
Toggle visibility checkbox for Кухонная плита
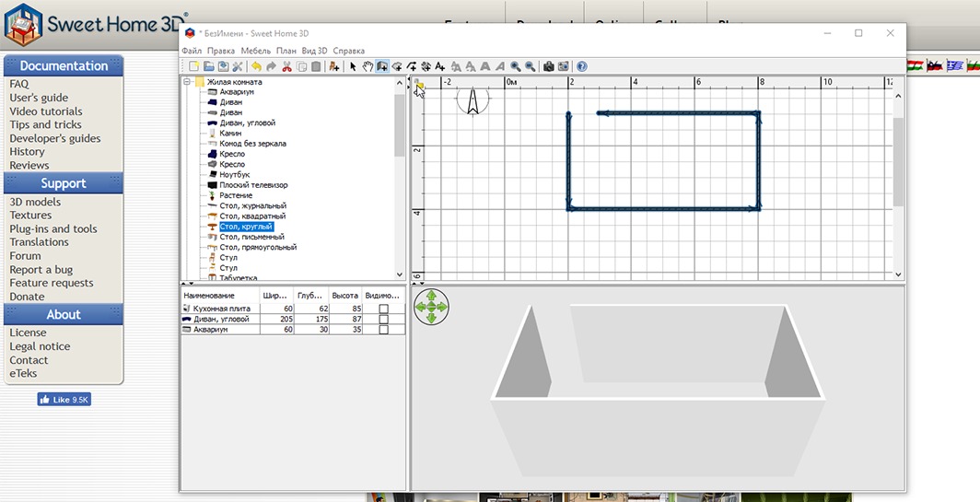tap(384, 309)
